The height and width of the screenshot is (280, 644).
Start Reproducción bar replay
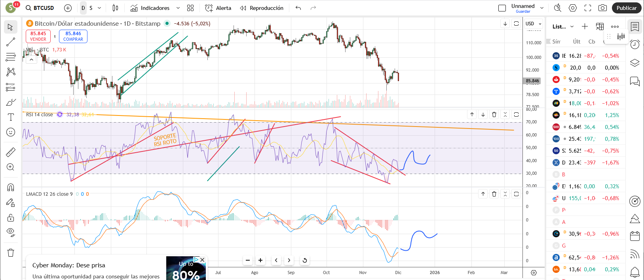click(262, 8)
